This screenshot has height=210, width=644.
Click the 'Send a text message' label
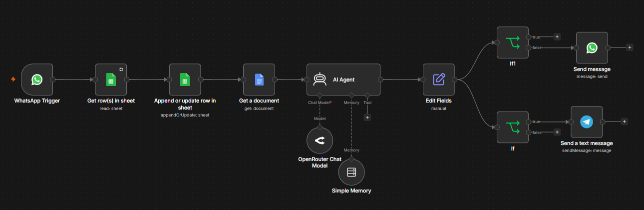click(587, 143)
